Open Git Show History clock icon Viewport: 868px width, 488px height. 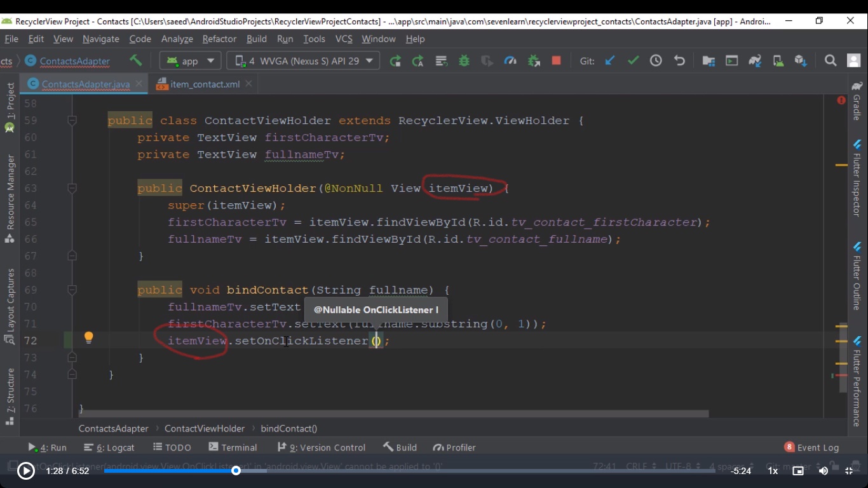(656, 60)
